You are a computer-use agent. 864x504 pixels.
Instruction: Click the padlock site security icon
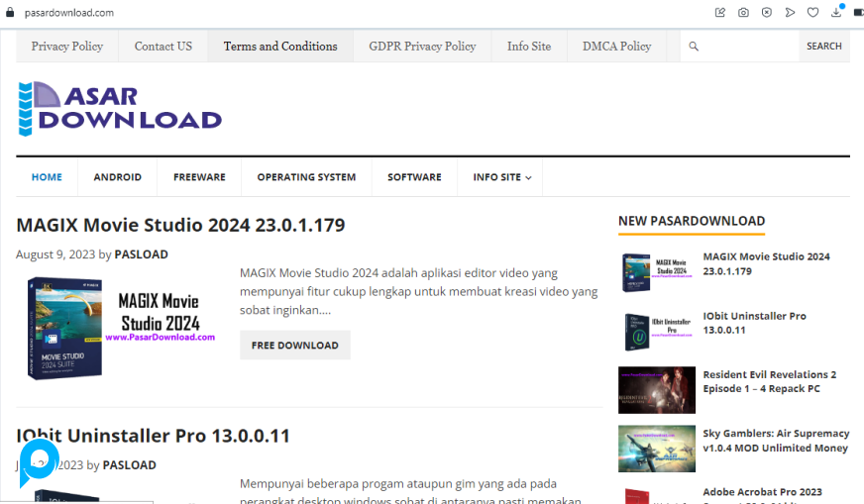pos(10,13)
